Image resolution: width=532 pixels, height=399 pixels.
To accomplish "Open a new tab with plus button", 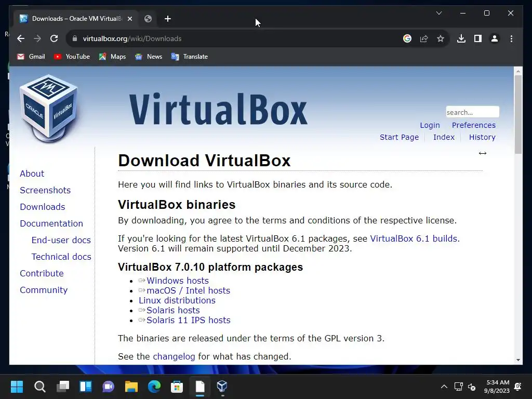I will 168,19.
